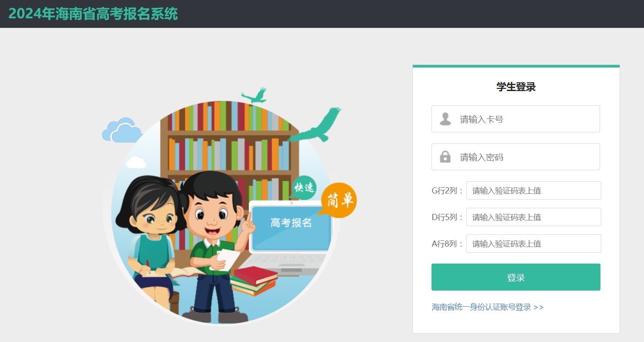Viewport: 644px width, 342px height.
Task: Click the green 登录 login button
Action: tap(516, 277)
